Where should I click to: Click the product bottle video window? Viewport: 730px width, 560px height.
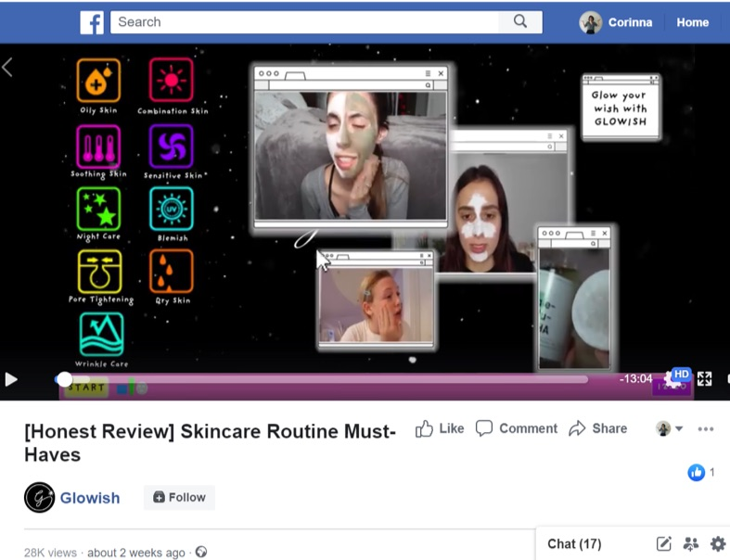click(x=574, y=298)
